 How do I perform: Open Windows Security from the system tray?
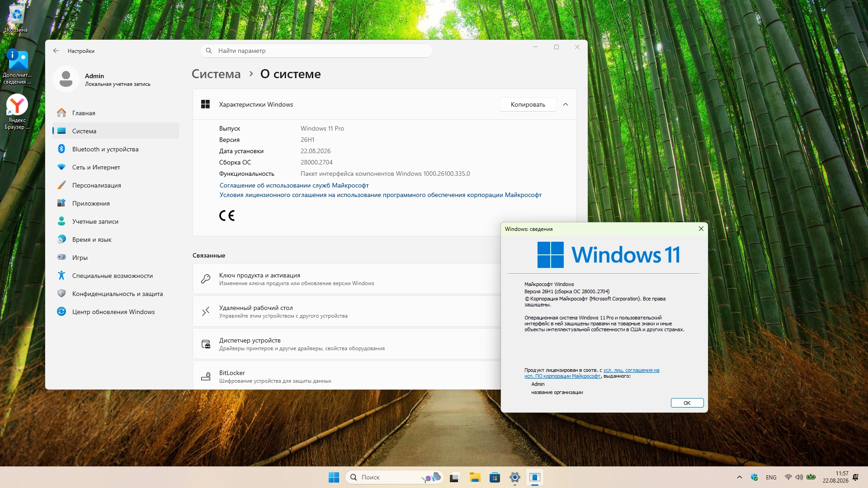[x=754, y=477]
